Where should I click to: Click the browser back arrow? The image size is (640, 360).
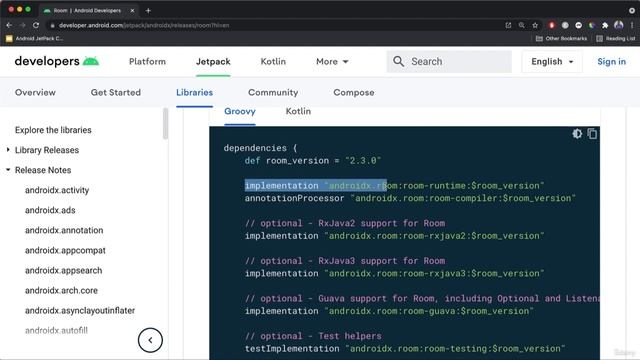pos(9,25)
